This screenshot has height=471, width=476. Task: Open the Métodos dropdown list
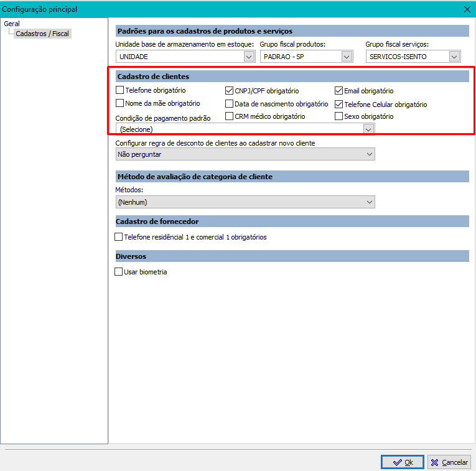point(370,202)
